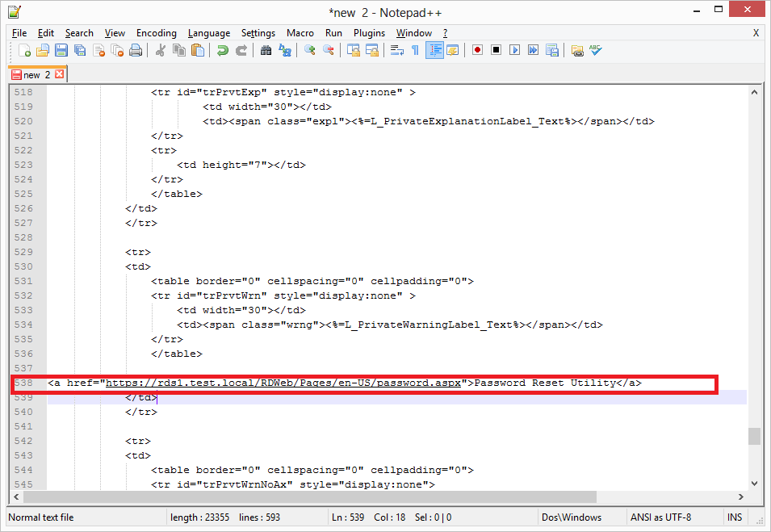Run macro multiple times icon
The image size is (771, 532).
coord(533,50)
